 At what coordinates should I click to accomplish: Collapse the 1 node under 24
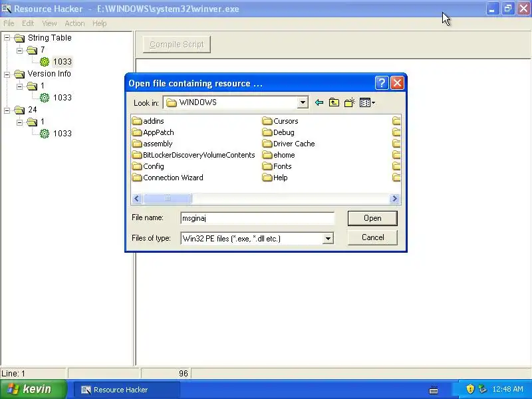[20, 122]
